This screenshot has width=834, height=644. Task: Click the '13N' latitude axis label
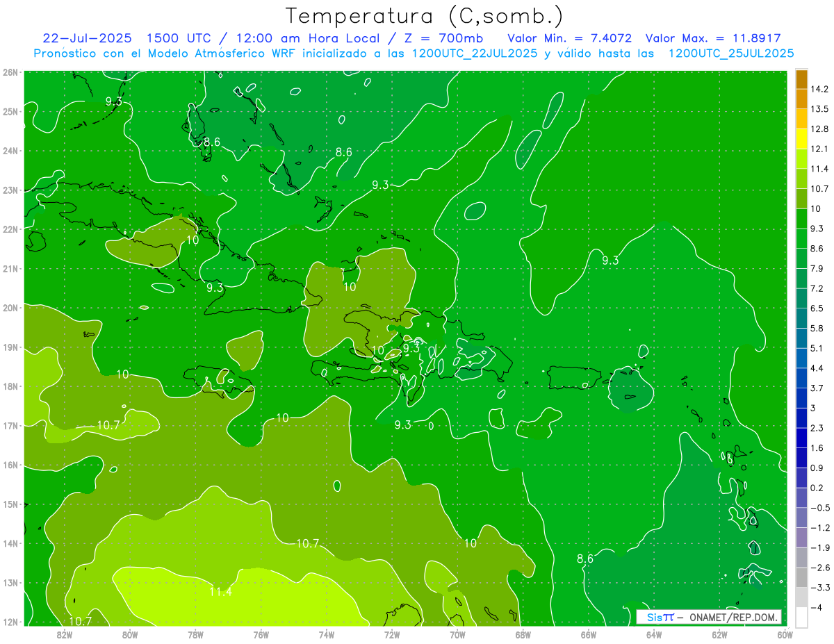pyautogui.click(x=10, y=582)
